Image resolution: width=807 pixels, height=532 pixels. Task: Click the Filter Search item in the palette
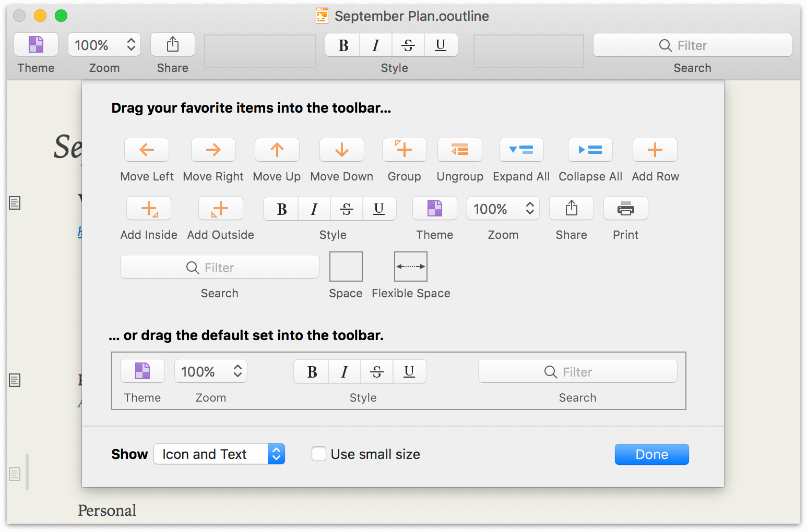(220, 267)
